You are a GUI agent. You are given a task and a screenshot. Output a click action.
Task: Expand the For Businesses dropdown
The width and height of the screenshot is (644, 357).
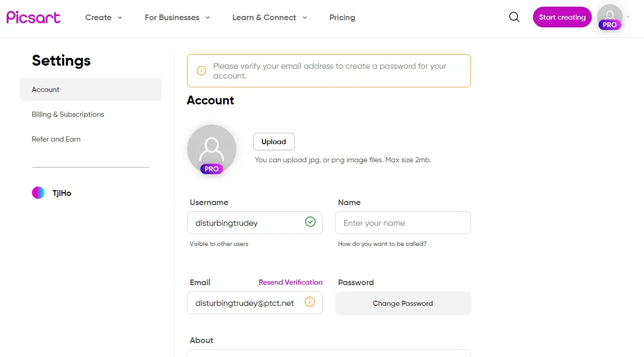178,17
